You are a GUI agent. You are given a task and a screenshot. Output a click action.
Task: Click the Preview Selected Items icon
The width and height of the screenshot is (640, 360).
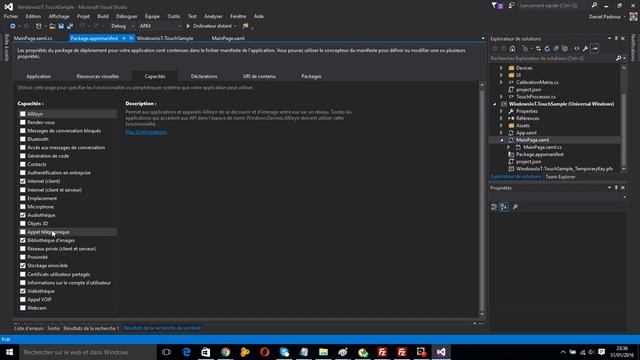(595, 49)
